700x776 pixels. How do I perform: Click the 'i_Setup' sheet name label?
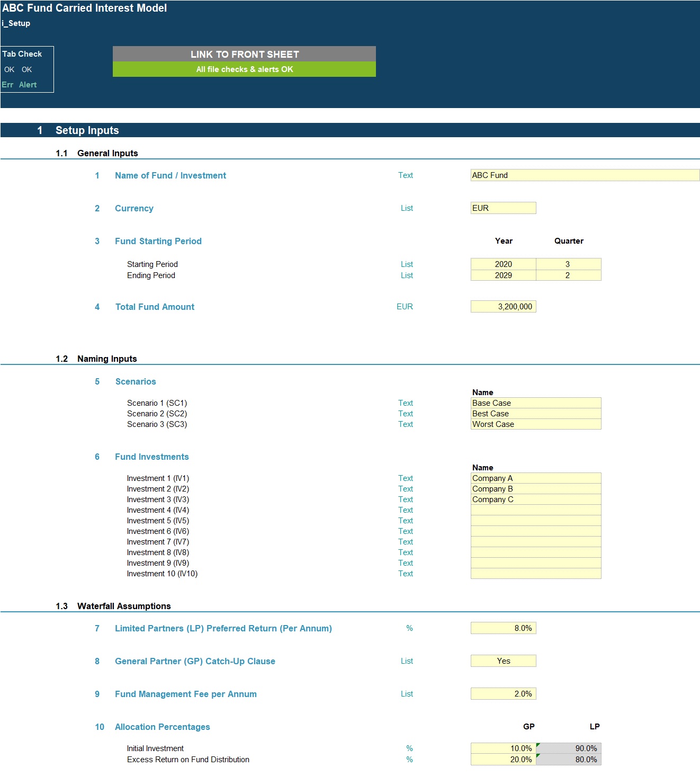[16, 23]
